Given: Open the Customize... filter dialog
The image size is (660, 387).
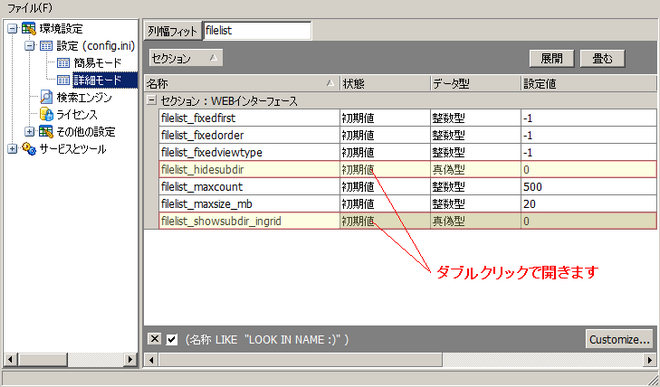Looking at the screenshot, I should pyautogui.click(x=619, y=339).
